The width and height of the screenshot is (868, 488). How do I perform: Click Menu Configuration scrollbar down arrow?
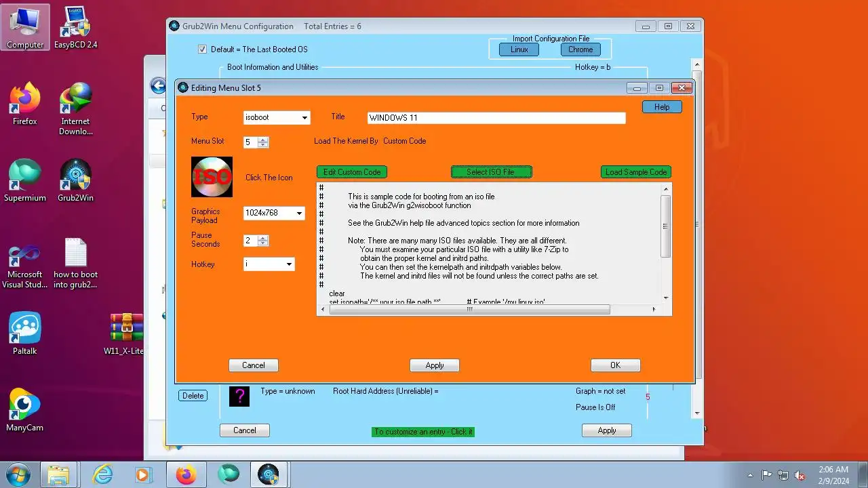pos(696,412)
